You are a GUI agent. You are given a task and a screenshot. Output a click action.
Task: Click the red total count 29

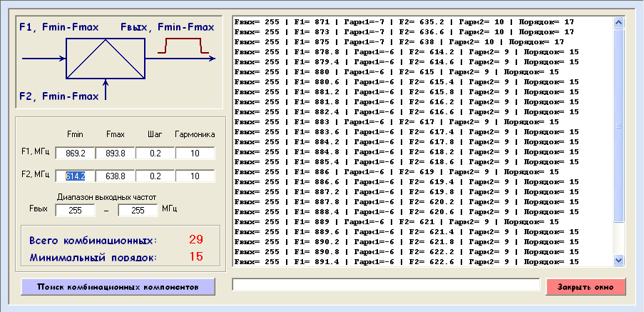coord(196,240)
